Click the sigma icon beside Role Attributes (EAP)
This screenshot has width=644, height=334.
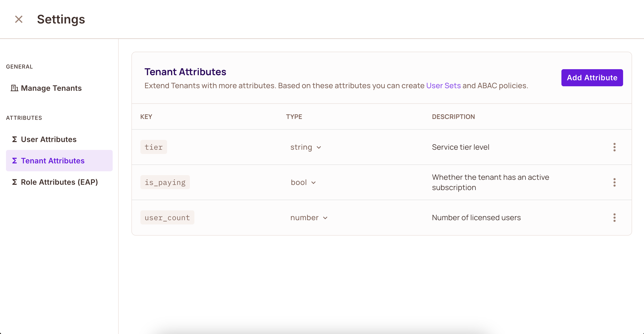14,182
